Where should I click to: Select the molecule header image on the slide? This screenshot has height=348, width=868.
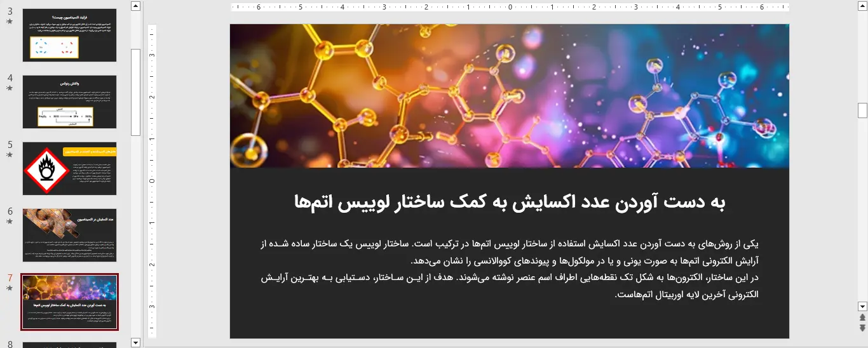point(510,96)
